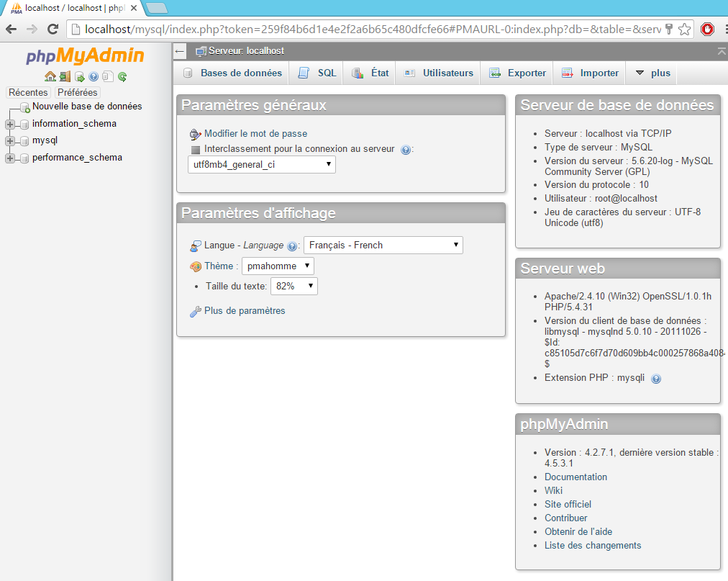728x581 pixels.
Task: Switch to the SQL tab
Action: (317, 73)
